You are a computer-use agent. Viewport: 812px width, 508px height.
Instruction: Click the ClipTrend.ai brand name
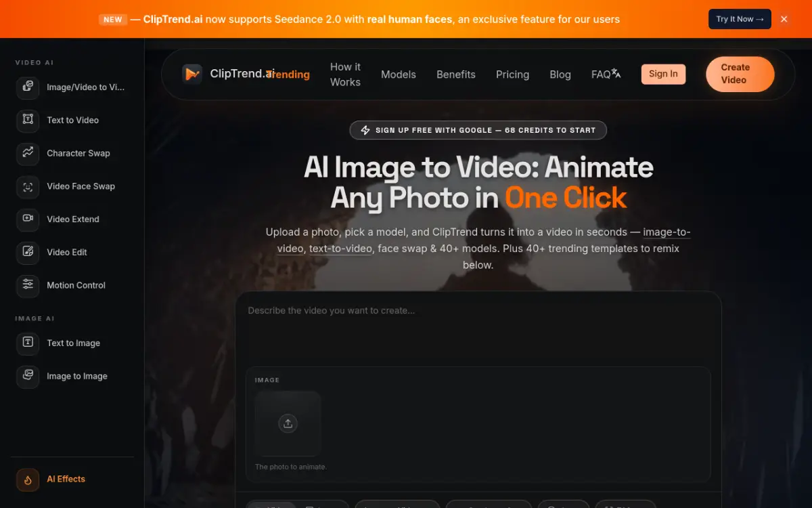pos(242,74)
